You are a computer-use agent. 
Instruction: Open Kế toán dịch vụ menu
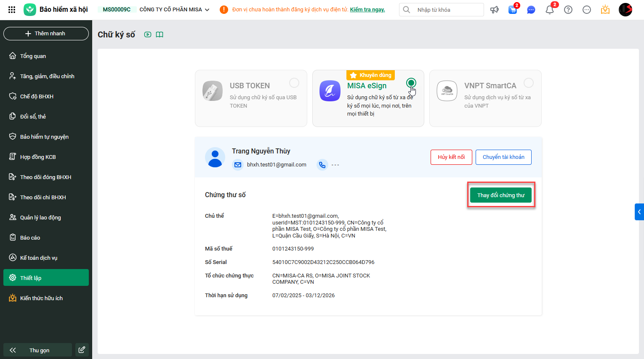coord(46,258)
